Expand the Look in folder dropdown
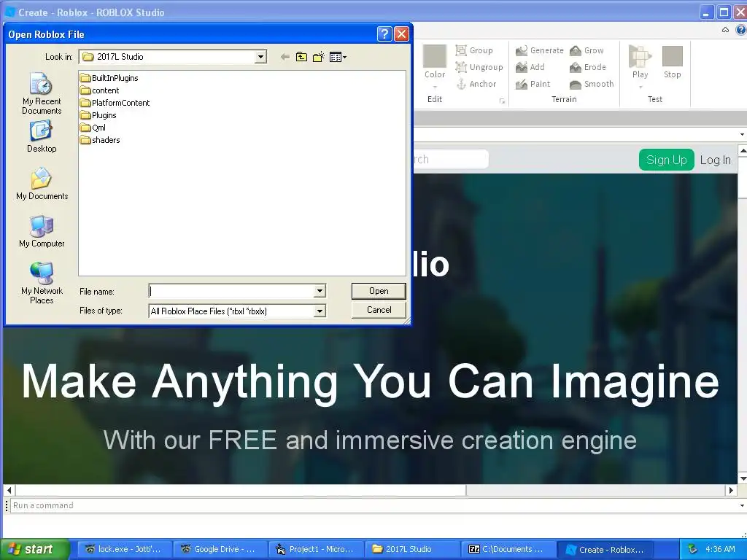 [260, 57]
